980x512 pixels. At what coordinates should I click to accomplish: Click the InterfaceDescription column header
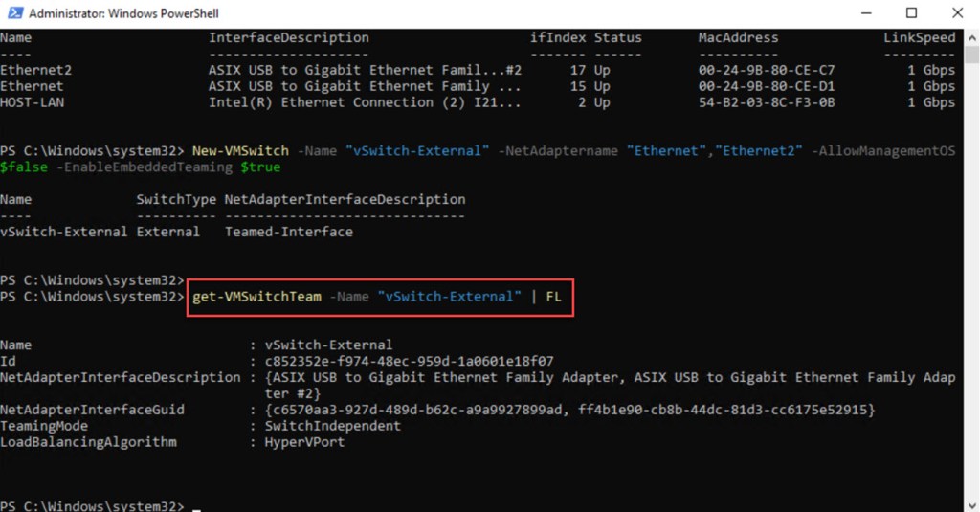[x=288, y=38]
